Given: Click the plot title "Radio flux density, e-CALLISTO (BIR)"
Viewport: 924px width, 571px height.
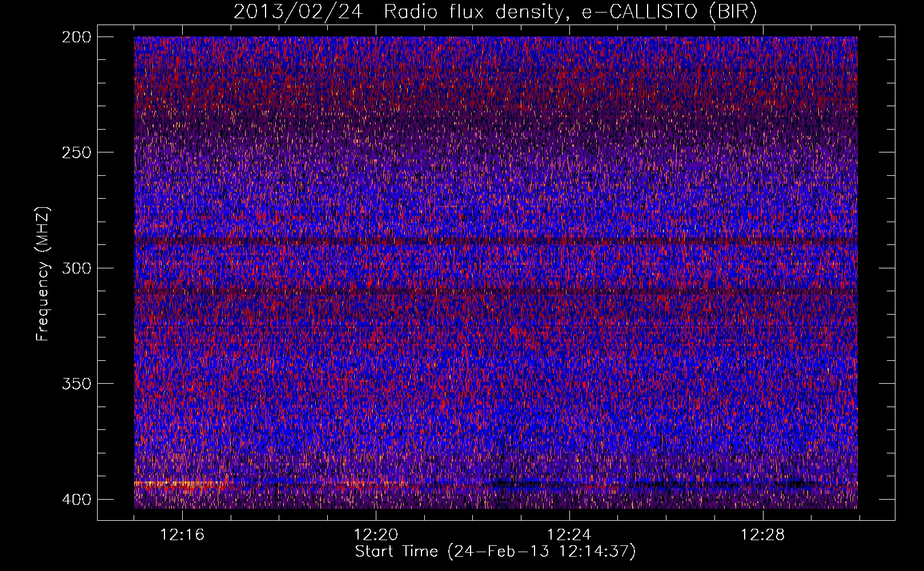Looking at the screenshot, I should (571, 12).
